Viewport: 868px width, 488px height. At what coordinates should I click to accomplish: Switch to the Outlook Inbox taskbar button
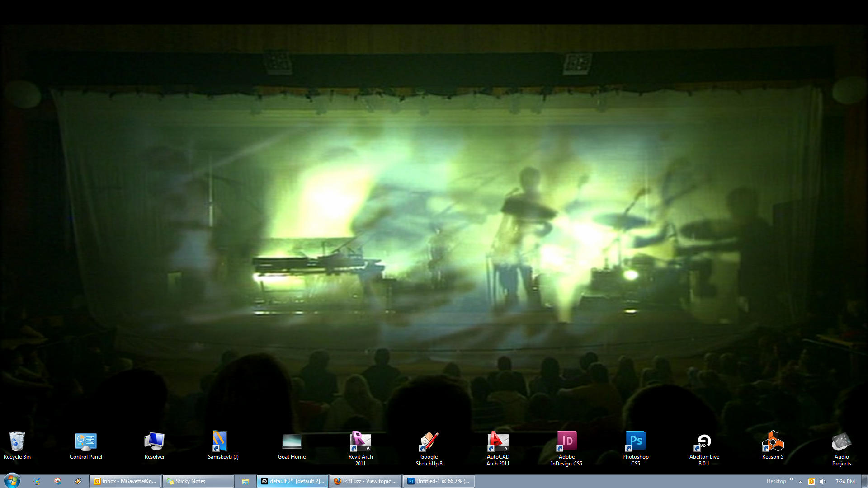pyautogui.click(x=125, y=481)
